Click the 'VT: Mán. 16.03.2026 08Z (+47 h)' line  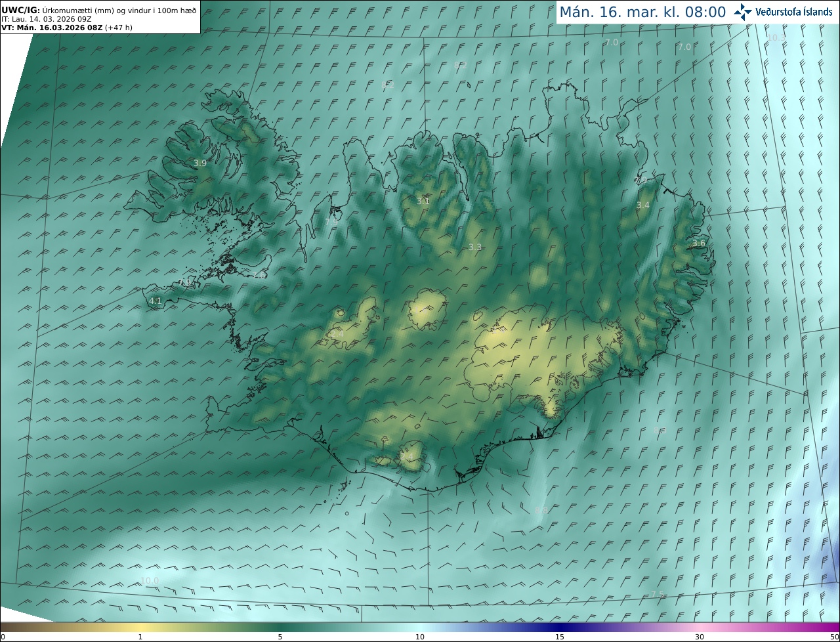point(67,28)
